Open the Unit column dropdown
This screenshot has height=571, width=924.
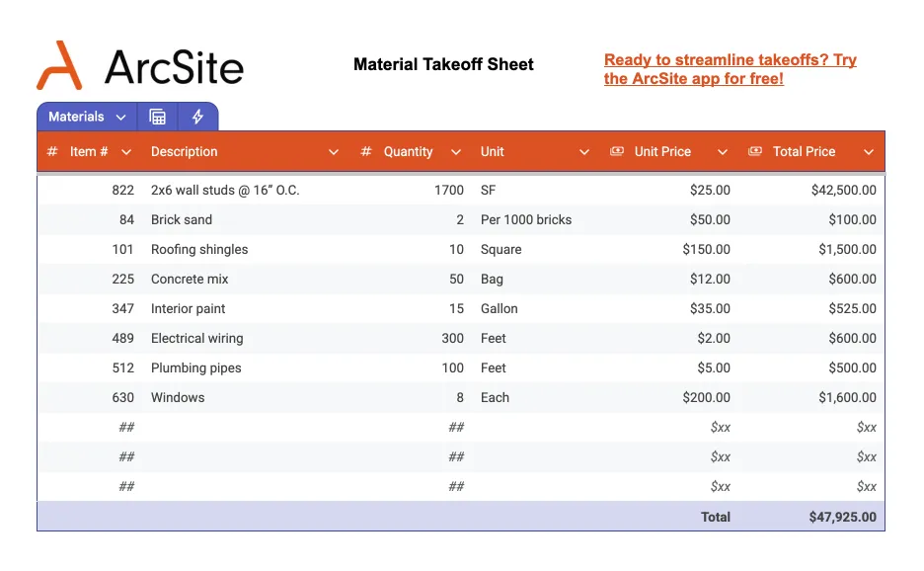(x=584, y=152)
